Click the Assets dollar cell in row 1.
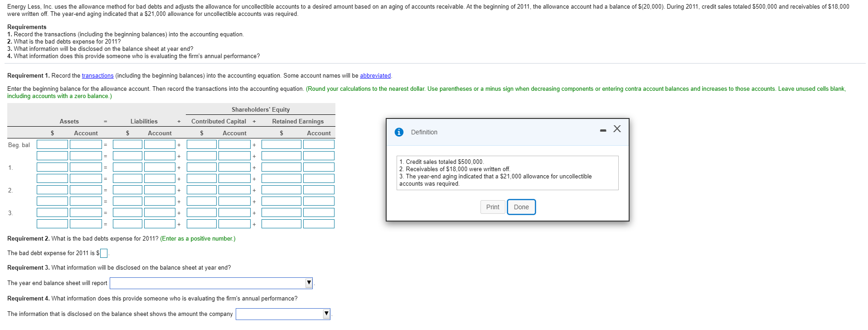 (53, 167)
